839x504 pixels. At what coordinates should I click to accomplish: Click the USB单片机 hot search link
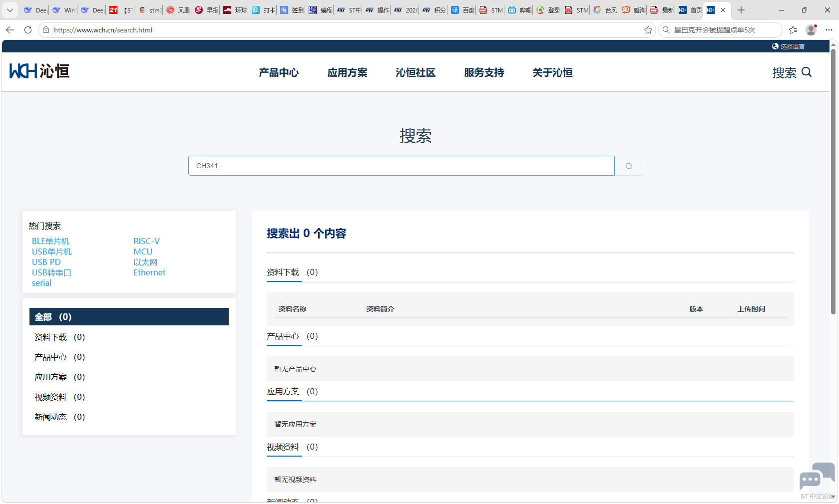[x=51, y=252]
